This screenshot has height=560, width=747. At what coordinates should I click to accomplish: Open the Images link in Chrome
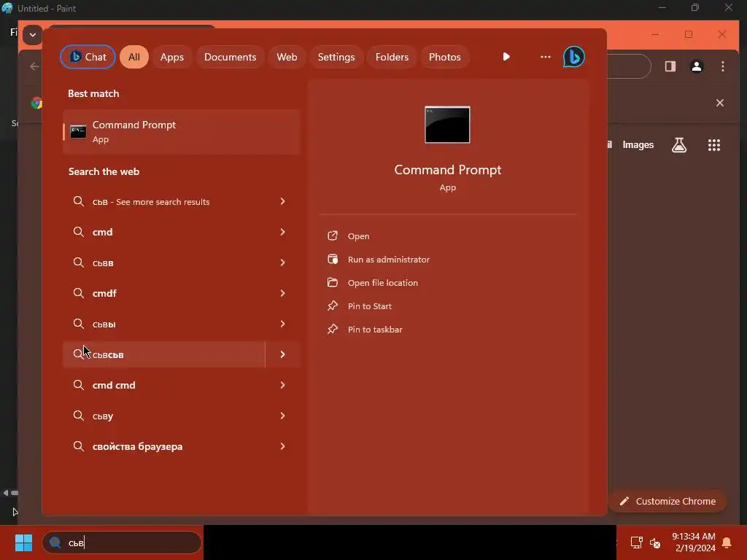click(638, 145)
